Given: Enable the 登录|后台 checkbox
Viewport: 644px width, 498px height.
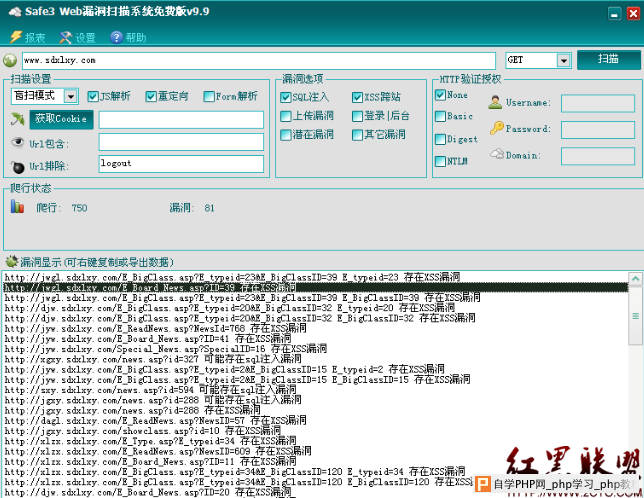Looking at the screenshot, I should coord(357,116).
